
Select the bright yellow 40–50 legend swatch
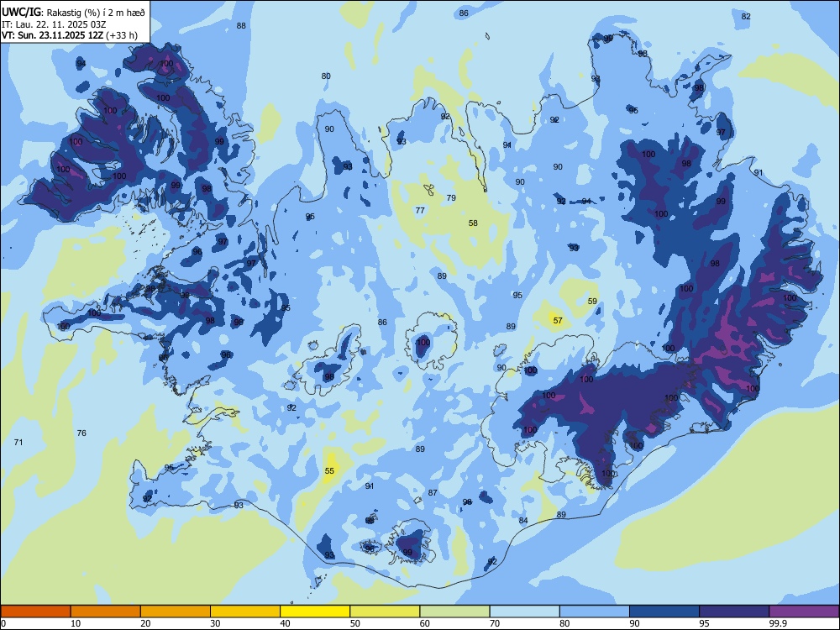[x=315, y=612]
